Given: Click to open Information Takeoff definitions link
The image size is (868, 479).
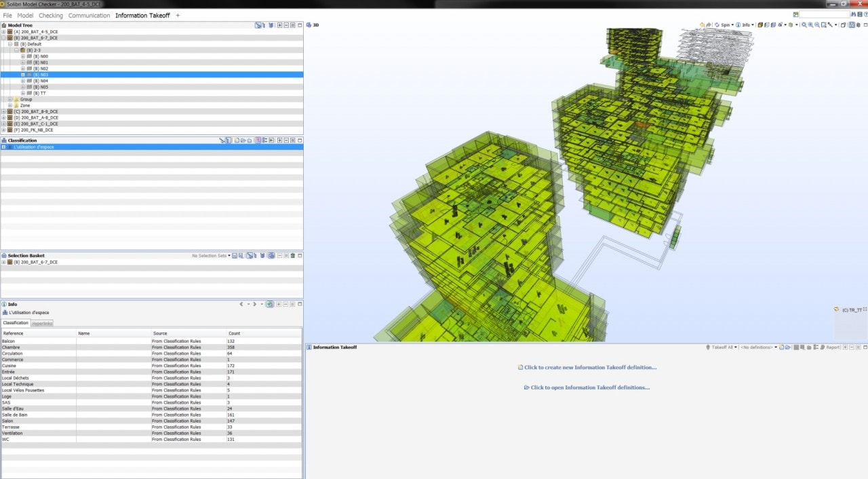Looking at the screenshot, I should pyautogui.click(x=589, y=388).
